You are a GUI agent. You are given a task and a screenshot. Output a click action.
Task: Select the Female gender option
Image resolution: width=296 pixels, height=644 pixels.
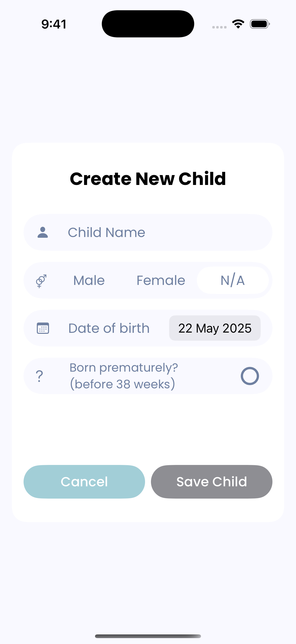[x=161, y=280]
